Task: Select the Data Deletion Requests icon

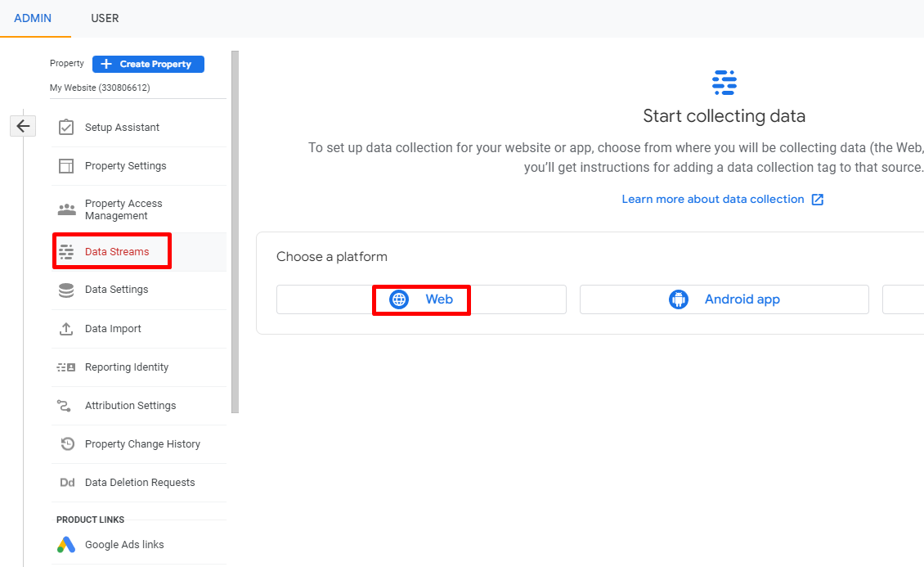Action: pyautogui.click(x=67, y=482)
